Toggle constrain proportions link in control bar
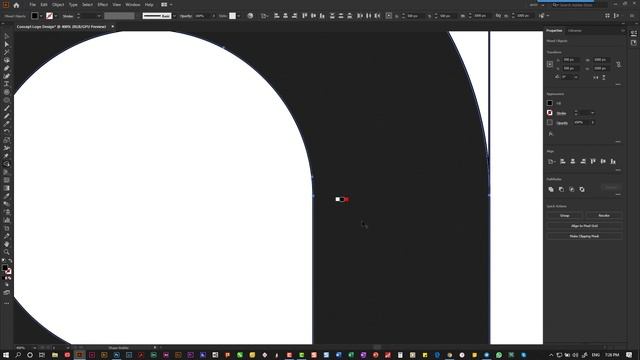The image size is (640, 360). (x=498, y=16)
